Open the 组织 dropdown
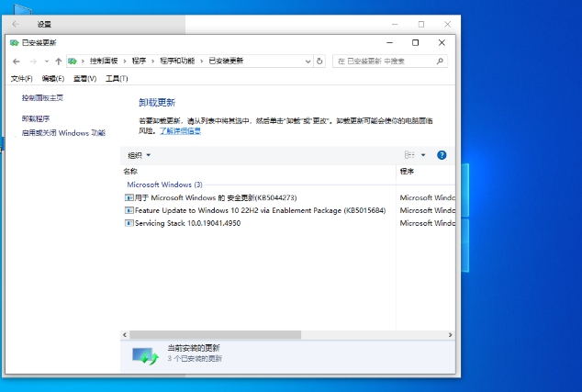Image resolution: width=582 pixels, height=392 pixels. (x=139, y=155)
